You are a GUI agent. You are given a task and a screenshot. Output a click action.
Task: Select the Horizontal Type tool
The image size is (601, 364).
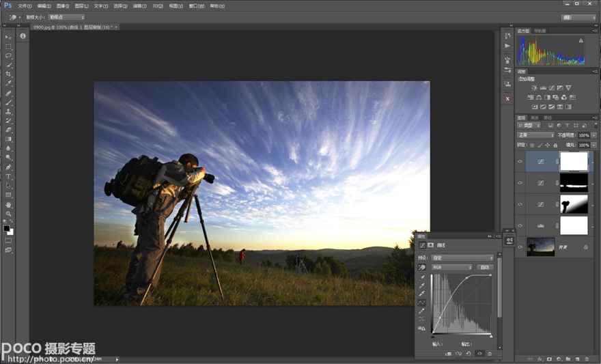[x=9, y=176]
